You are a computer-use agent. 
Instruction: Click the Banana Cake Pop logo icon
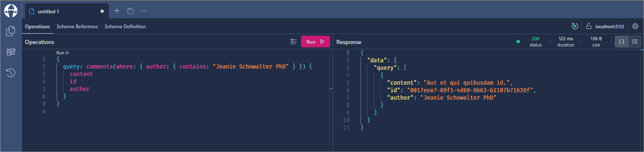[11, 10]
